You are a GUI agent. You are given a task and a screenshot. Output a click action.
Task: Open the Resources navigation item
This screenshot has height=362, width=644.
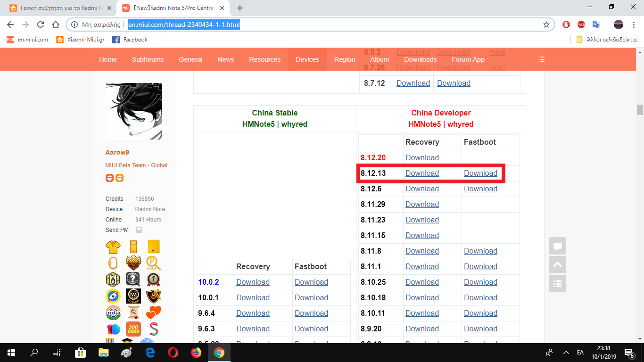coord(265,59)
